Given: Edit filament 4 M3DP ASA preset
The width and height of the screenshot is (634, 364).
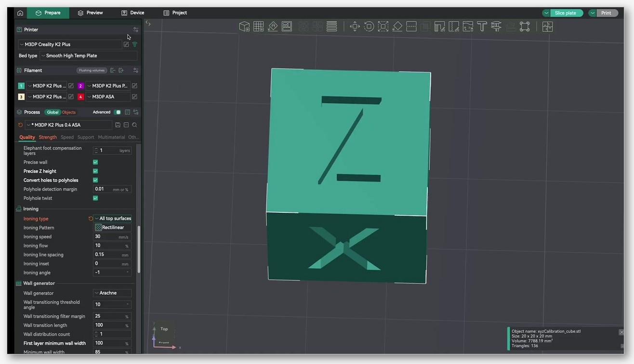Looking at the screenshot, I should (134, 97).
